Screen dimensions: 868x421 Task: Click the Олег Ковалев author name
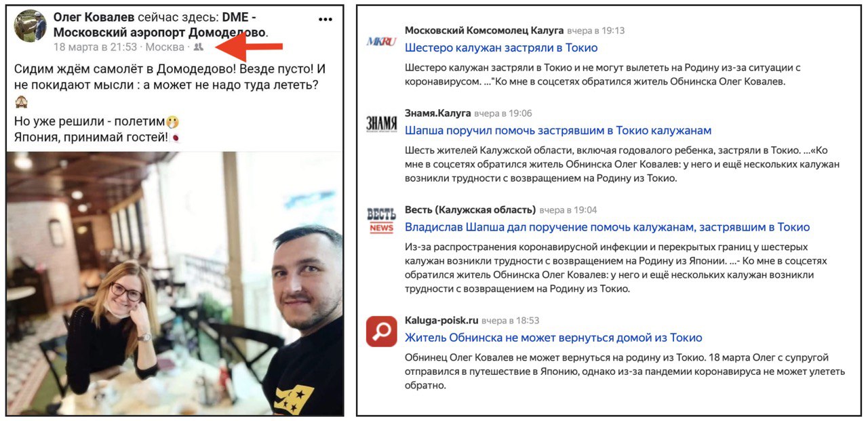(x=94, y=18)
